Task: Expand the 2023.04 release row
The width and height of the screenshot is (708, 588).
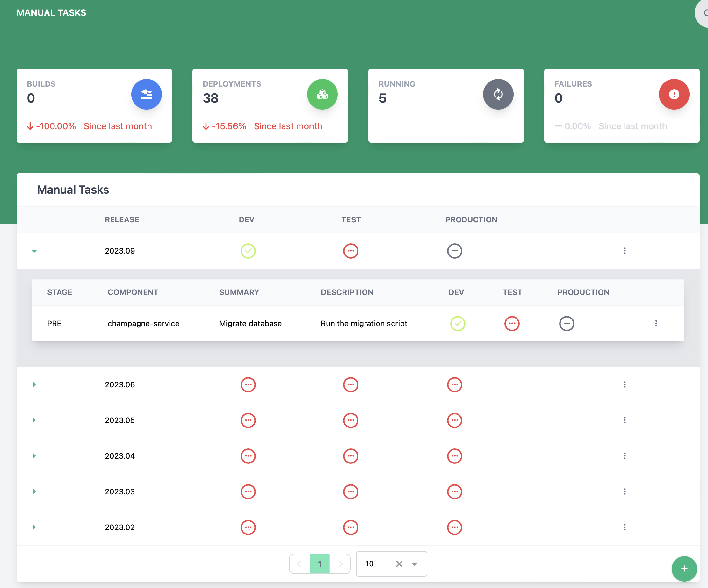Action: point(34,456)
